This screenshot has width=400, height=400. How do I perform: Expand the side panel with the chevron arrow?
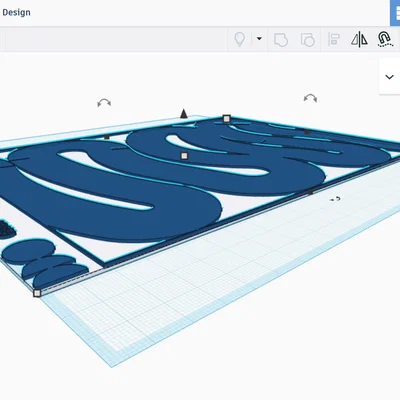tap(389, 77)
